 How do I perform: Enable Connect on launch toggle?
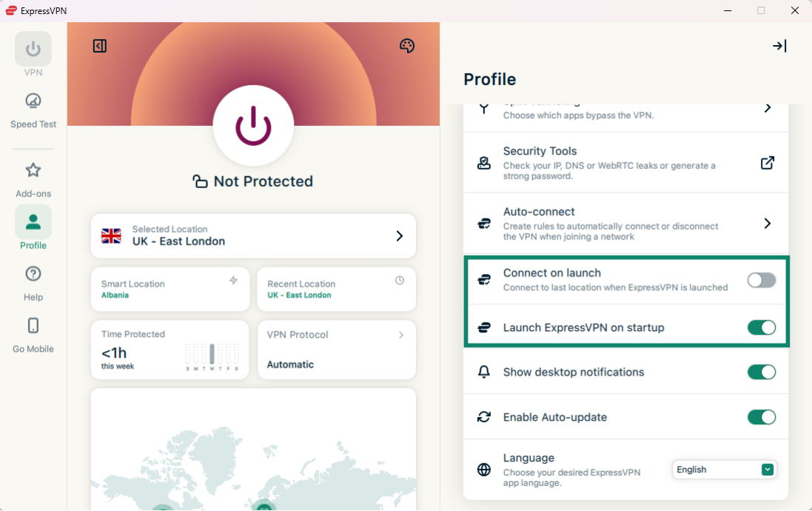pyautogui.click(x=761, y=280)
